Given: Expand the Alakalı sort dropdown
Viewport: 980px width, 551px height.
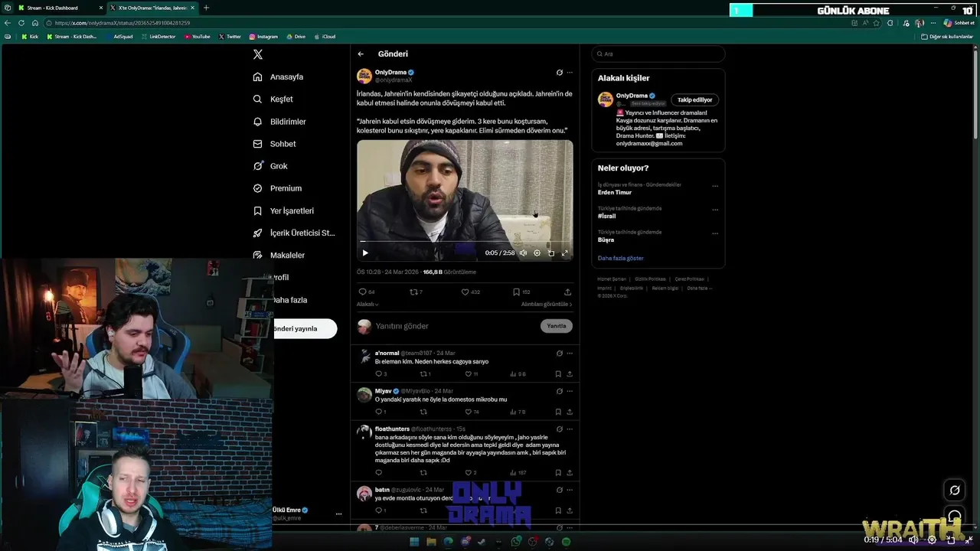Looking at the screenshot, I should pos(367,305).
